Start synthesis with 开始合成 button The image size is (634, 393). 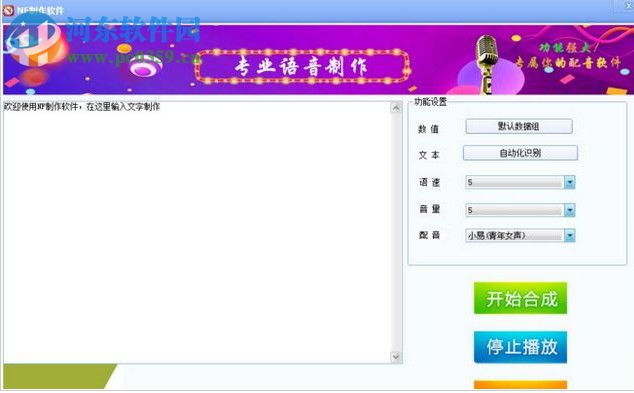tap(520, 298)
